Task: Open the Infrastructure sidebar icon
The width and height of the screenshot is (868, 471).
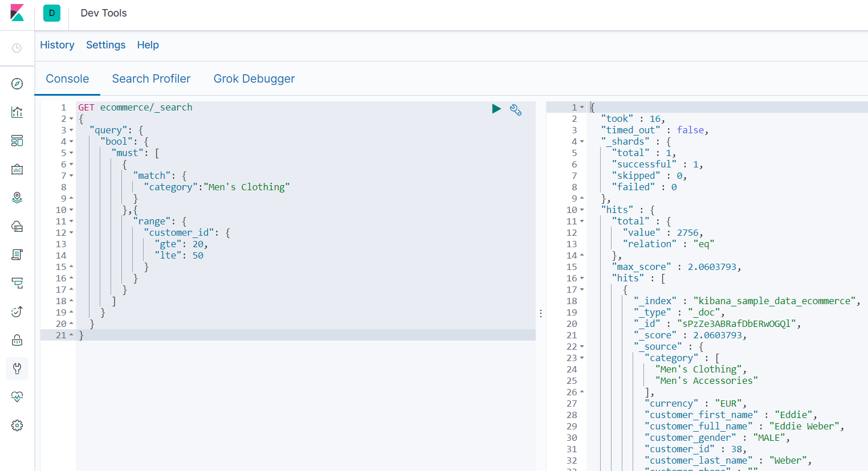Action: [x=17, y=226]
